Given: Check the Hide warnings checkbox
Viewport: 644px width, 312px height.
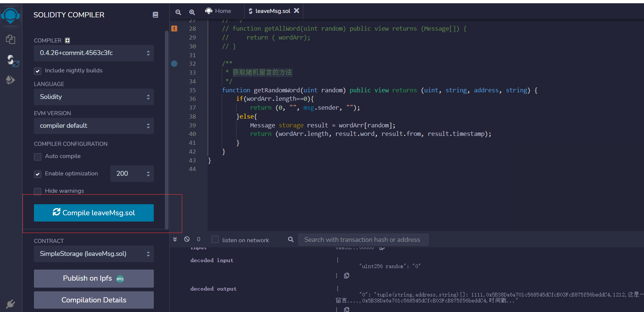Looking at the screenshot, I should pyautogui.click(x=38, y=191).
